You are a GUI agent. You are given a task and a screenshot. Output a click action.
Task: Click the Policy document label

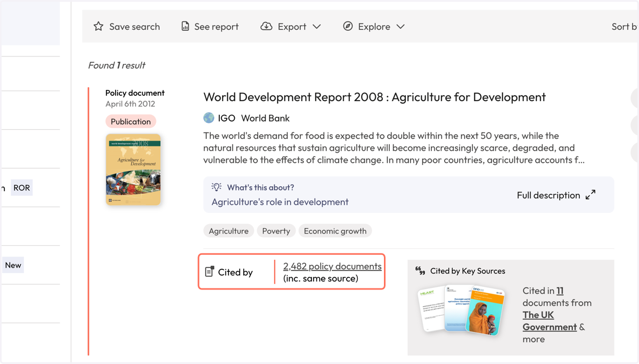tap(135, 93)
